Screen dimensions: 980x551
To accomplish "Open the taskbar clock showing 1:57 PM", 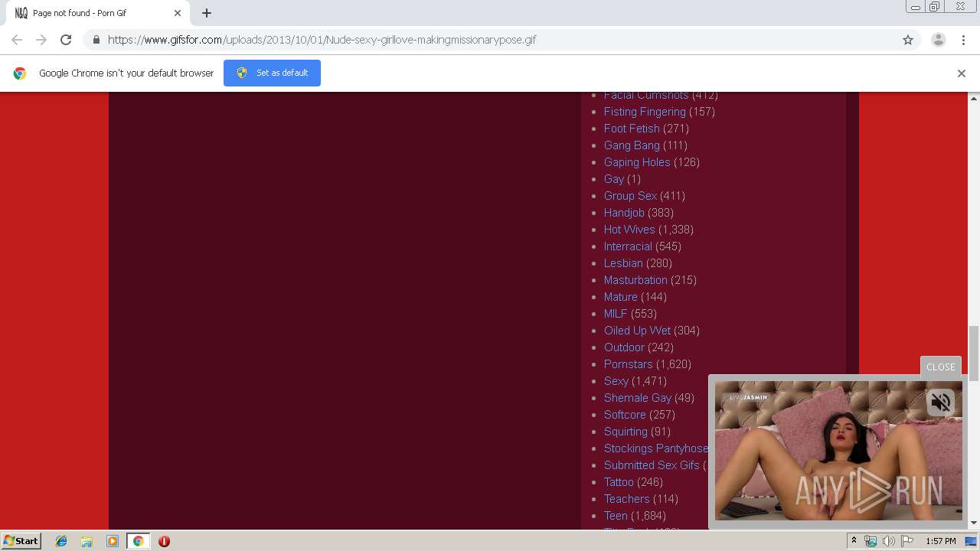I will click(940, 541).
